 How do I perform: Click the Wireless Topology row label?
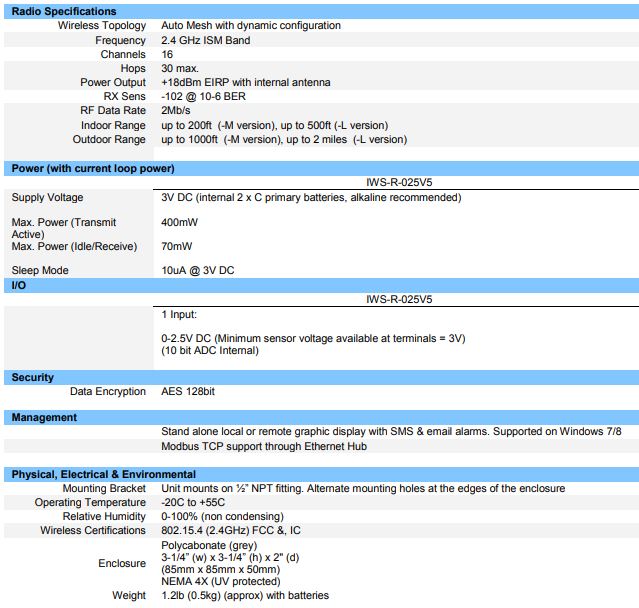click(101, 26)
